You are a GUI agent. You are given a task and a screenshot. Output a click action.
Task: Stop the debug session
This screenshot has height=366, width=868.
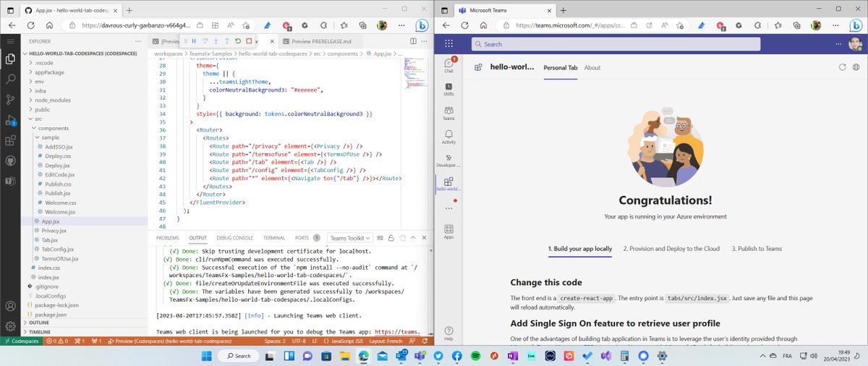pos(248,41)
